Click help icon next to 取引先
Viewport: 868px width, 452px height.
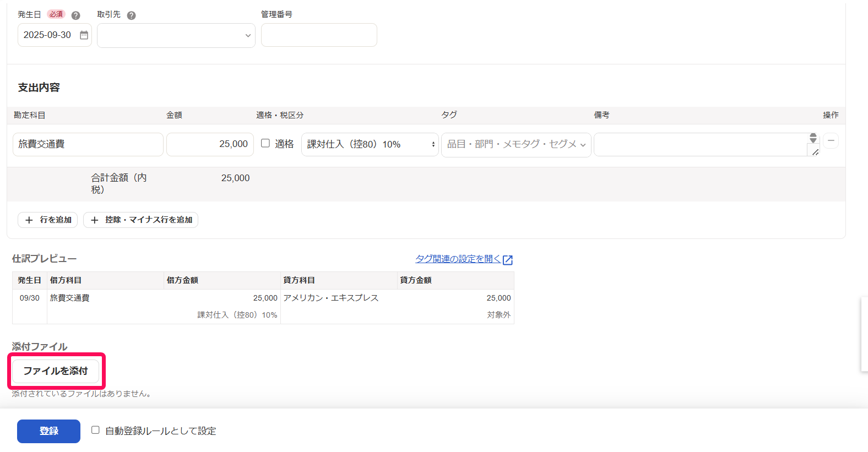click(x=131, y=15)
